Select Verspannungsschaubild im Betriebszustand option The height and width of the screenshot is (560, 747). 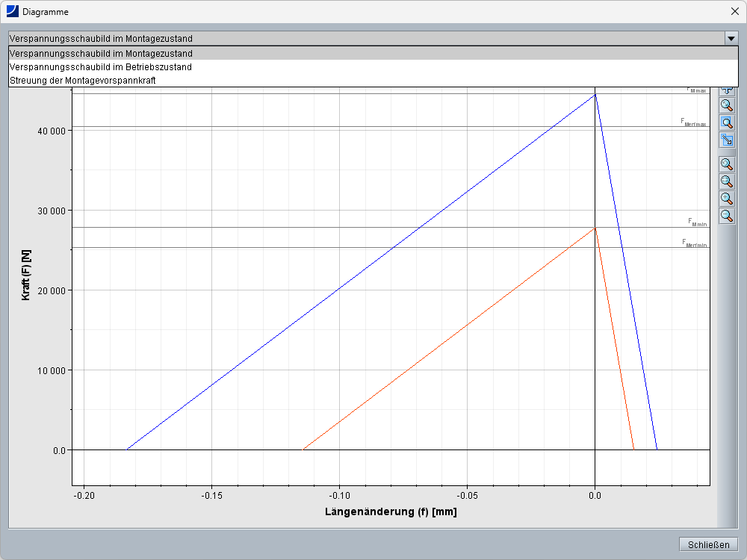click(101, 67)
